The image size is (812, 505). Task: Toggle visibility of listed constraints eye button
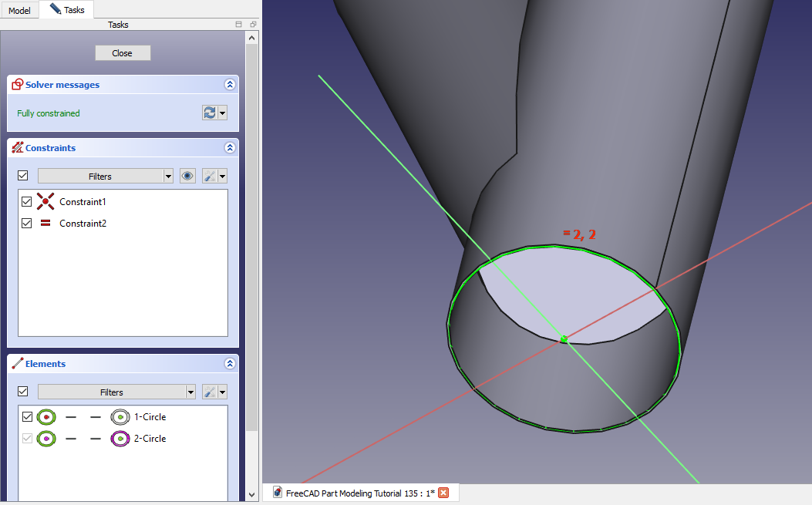(x=187, y=177)
